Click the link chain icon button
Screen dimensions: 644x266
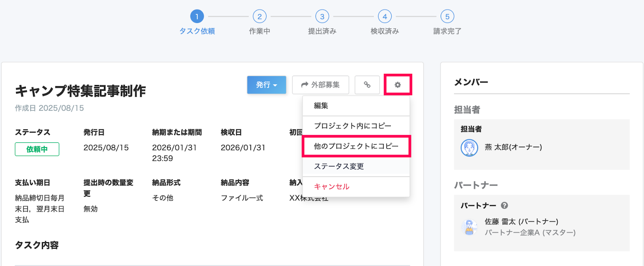pos(367,85)
